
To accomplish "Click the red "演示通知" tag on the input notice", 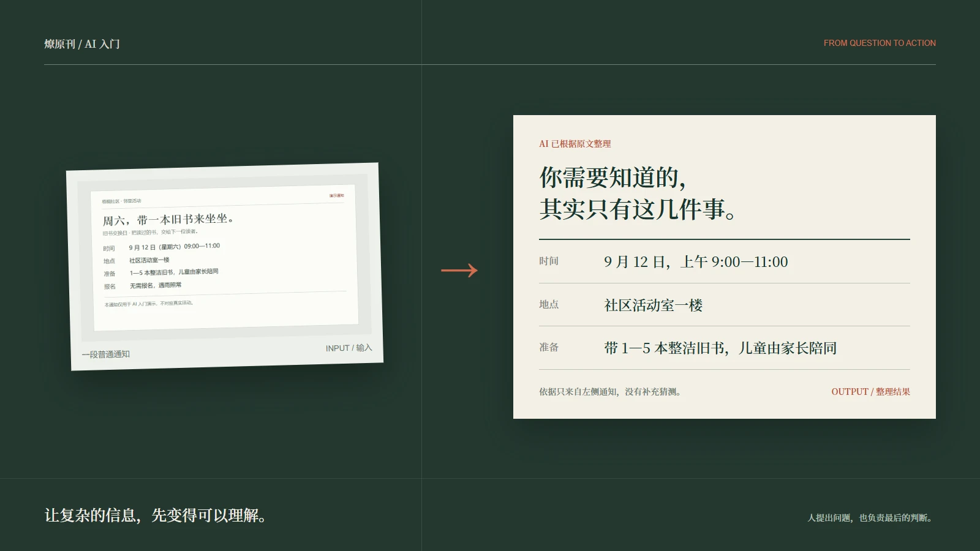I will point(336,196).
